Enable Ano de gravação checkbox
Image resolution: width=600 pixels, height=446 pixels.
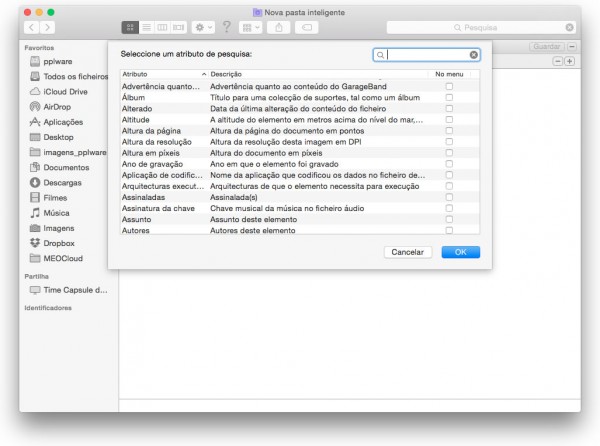point(449,164)
